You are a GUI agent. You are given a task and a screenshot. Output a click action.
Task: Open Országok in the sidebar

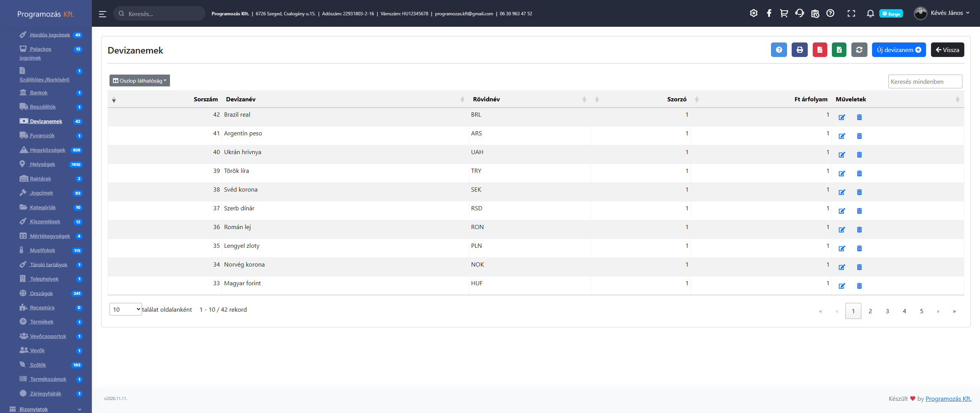point(41,293)
